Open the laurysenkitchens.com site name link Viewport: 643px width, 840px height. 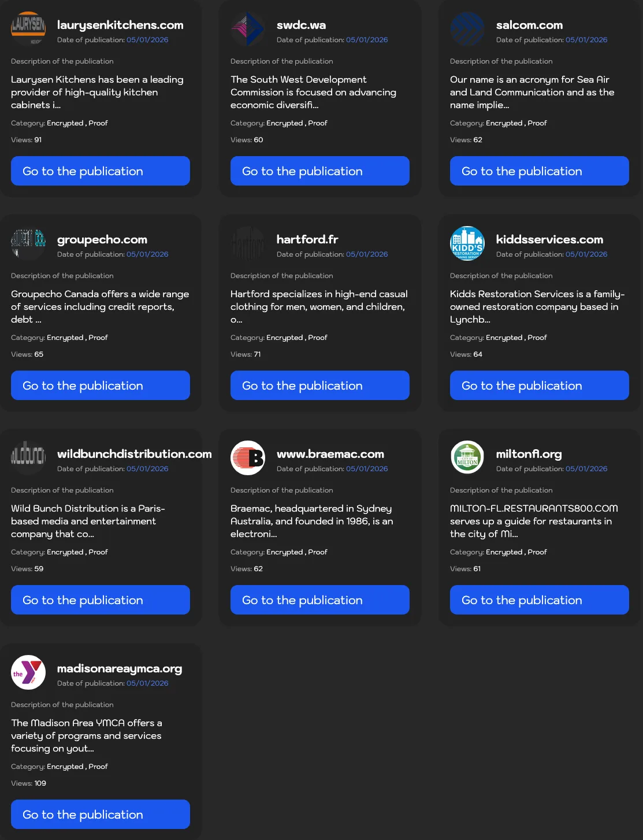120,25
